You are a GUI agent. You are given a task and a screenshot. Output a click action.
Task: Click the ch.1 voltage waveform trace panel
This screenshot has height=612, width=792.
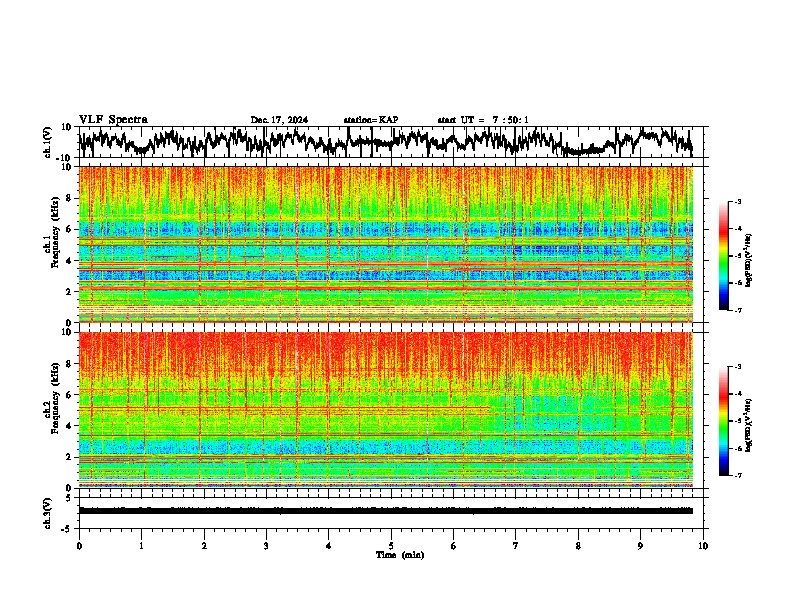[x=393, y=142]
